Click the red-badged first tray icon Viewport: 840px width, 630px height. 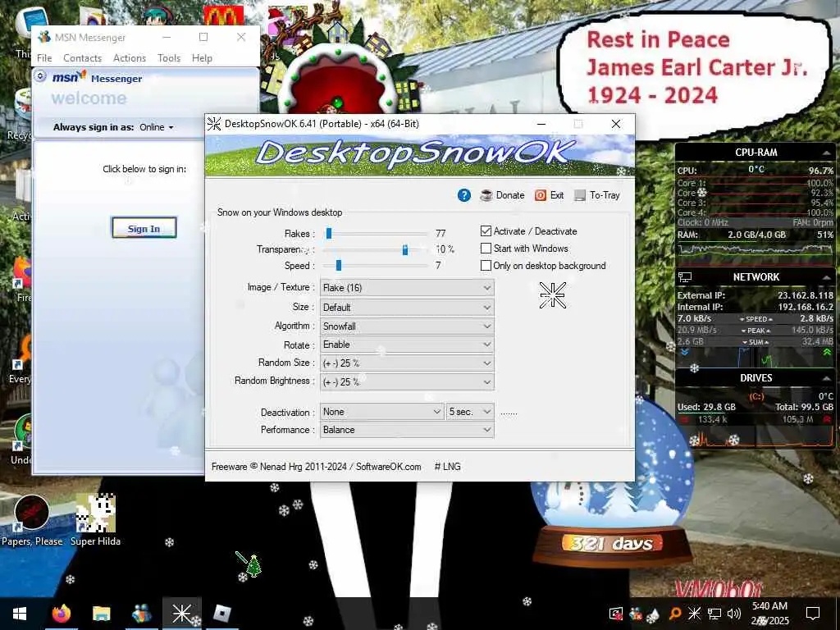(616, 614)
